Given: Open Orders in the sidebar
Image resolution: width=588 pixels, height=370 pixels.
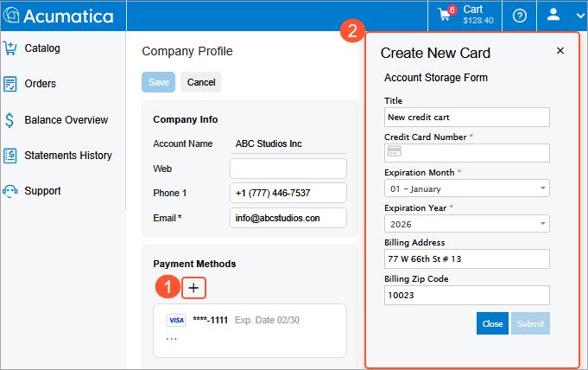Looking at the screenshot, I should 41,84.
